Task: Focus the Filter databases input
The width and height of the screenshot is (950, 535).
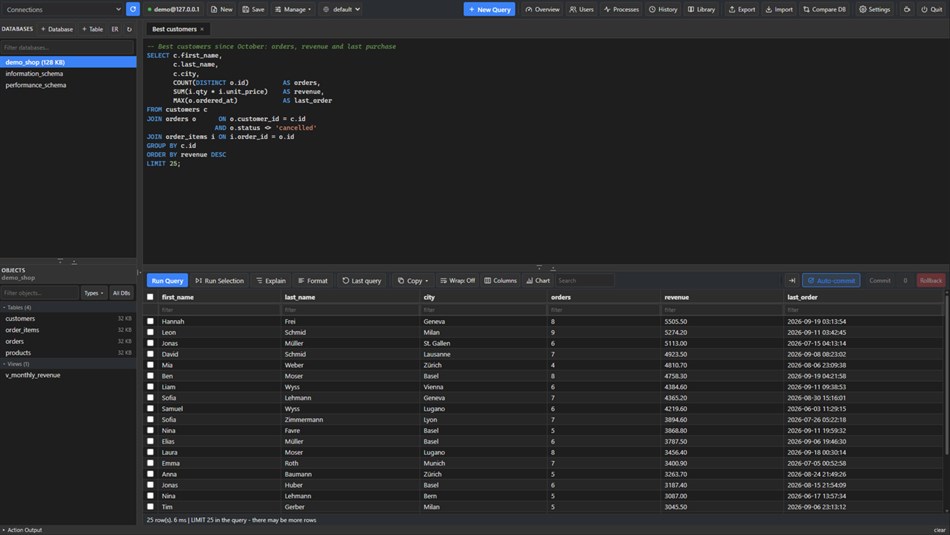Action: (67, 47)
